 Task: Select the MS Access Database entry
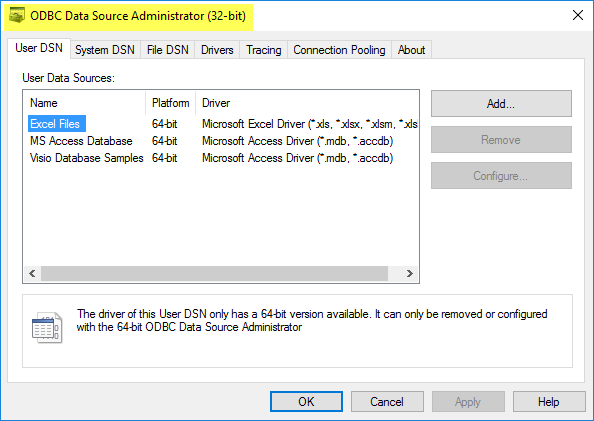pos(81,141)
